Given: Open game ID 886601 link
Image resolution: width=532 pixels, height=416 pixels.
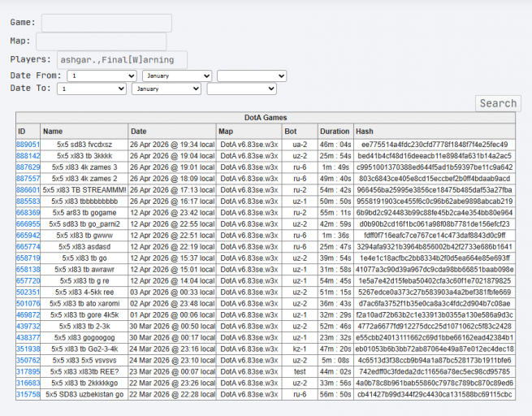Looking at the screenshot, I should click(28, 190).
